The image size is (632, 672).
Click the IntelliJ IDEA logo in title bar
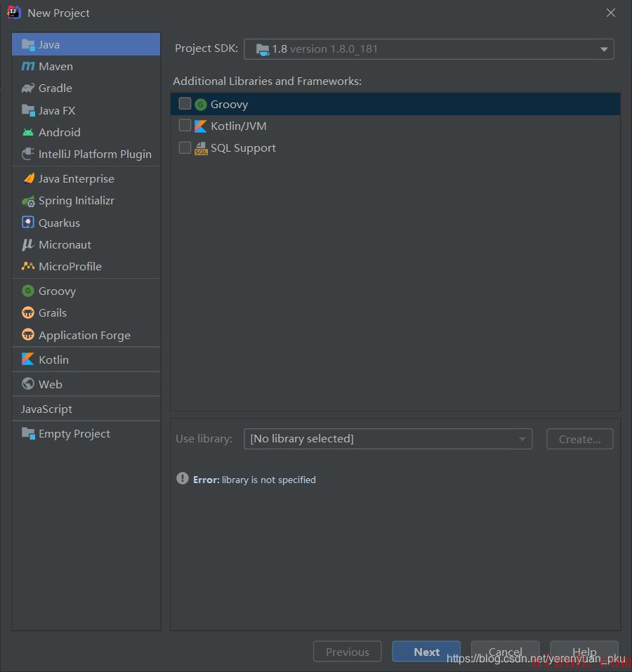14,13
